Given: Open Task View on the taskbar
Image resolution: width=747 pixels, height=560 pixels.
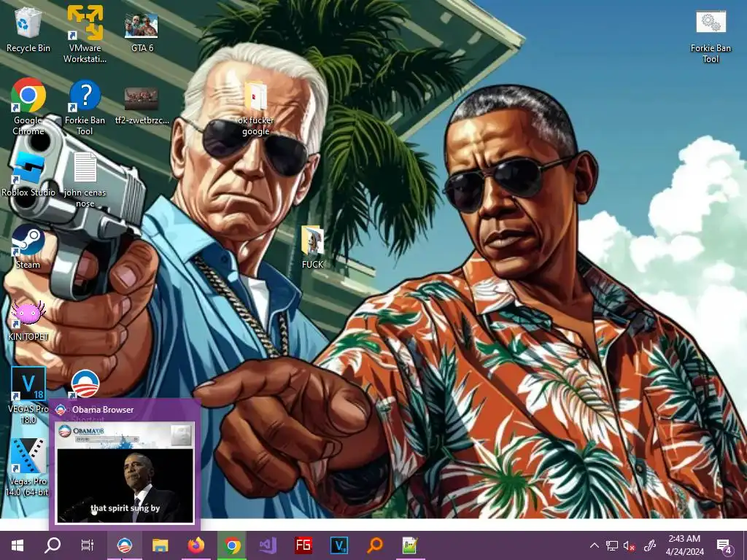Looking at the screenshot, I should click(88, 545).
